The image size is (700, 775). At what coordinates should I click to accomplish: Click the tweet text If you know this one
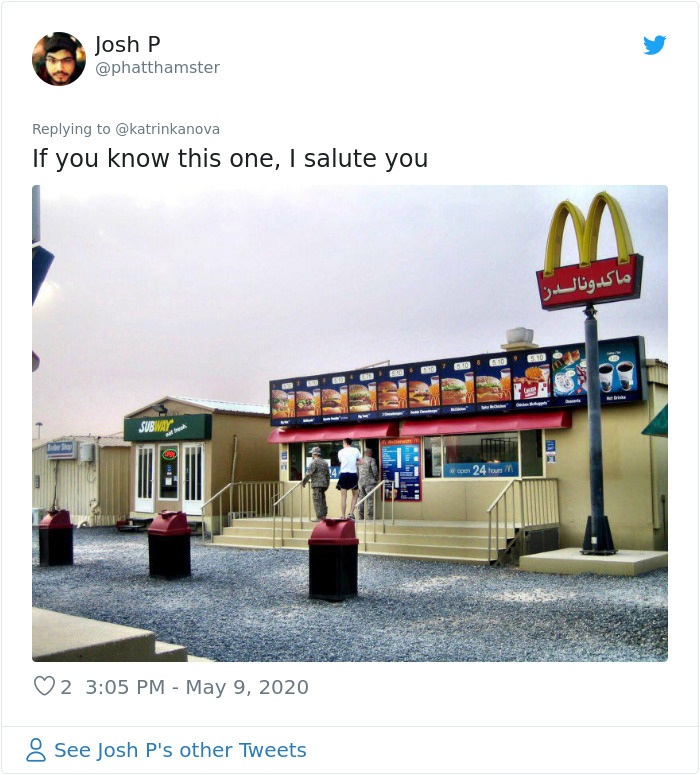153,159
